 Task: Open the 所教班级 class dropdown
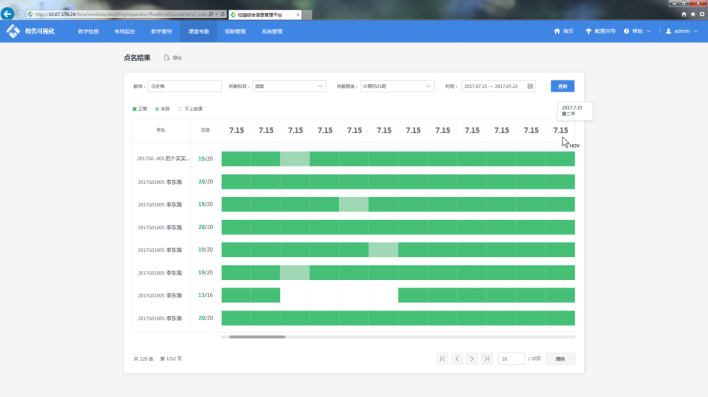tap(397, 86)
